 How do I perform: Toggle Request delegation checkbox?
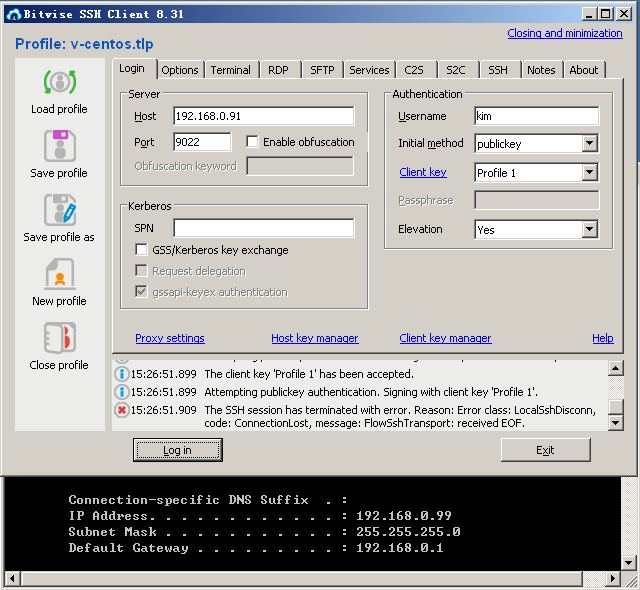pos(141,271)
